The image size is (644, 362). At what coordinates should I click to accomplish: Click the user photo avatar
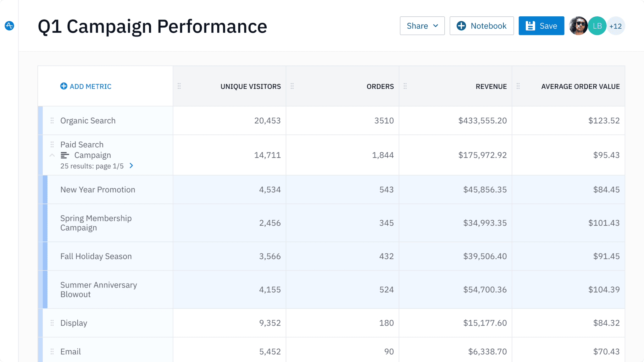point(578,26)
